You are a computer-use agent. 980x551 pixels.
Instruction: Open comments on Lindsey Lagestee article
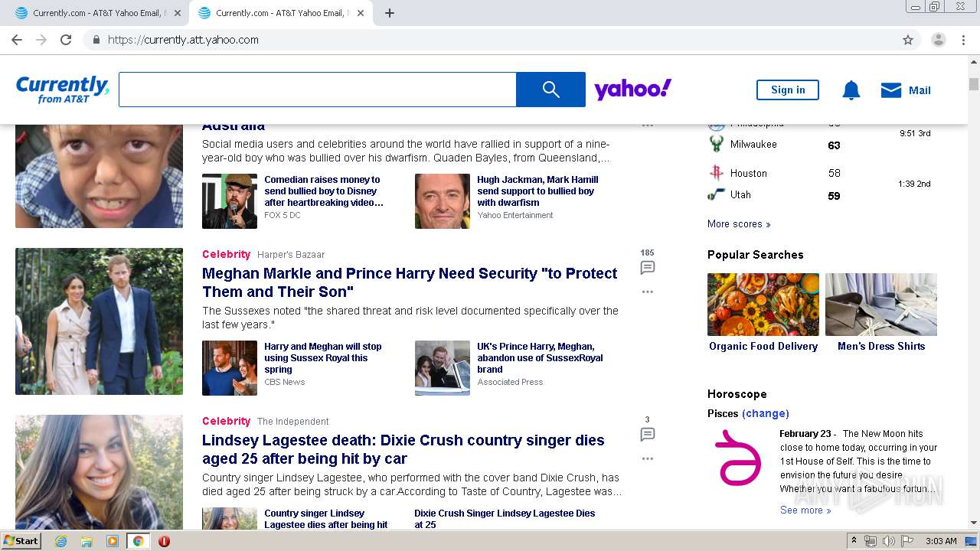(x=648, y=435)
